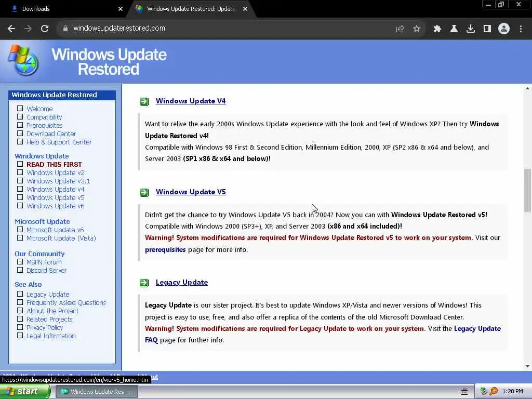
Task: Visit the Discord Server link
Action: (x=46, y=270)
